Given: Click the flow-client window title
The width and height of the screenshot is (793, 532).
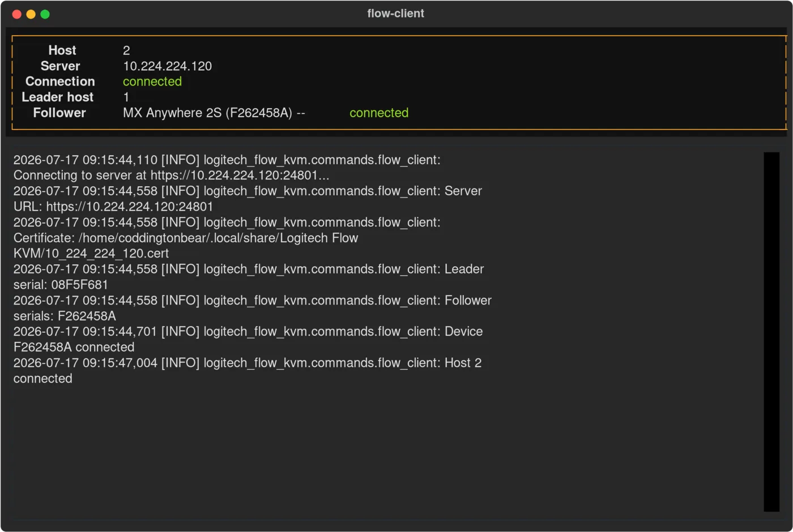Looking at the screenshot, I should click(395, 14).
